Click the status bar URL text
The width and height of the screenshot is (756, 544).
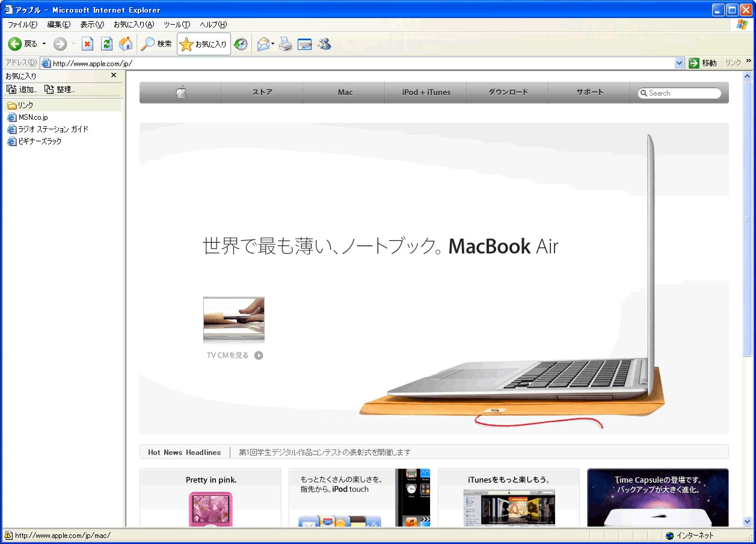tap(63, 536)
